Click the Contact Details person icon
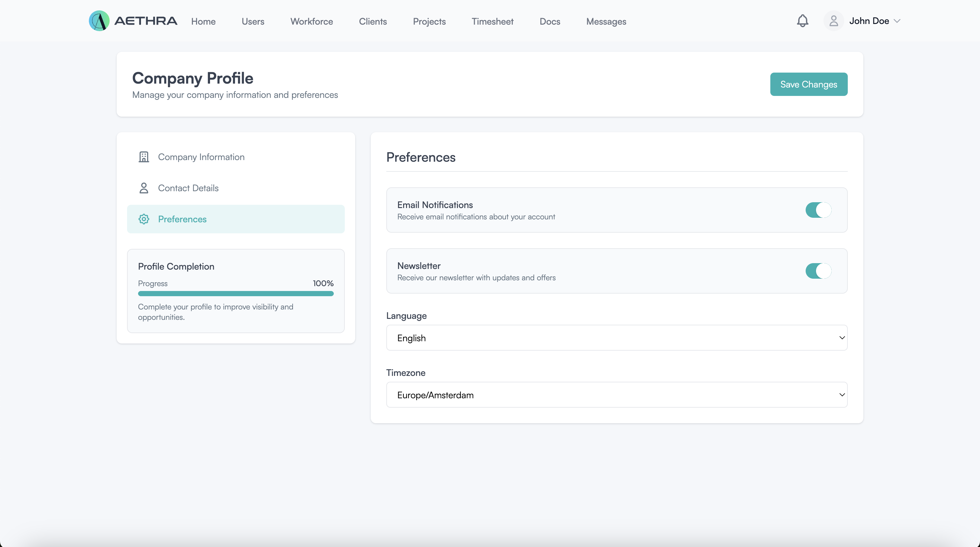 pyautogui.click(x=144, y=188)
